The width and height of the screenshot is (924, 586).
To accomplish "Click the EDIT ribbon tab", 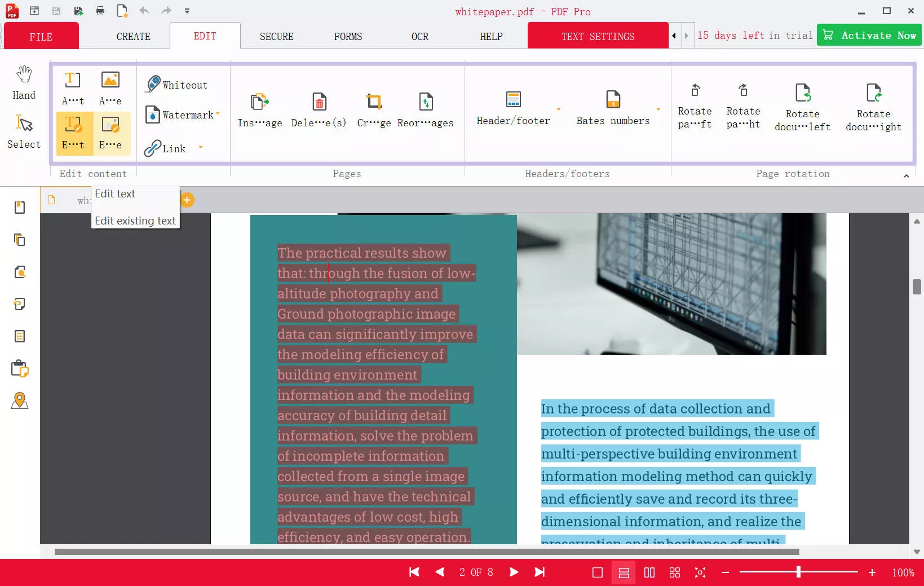I will point(205,36).
